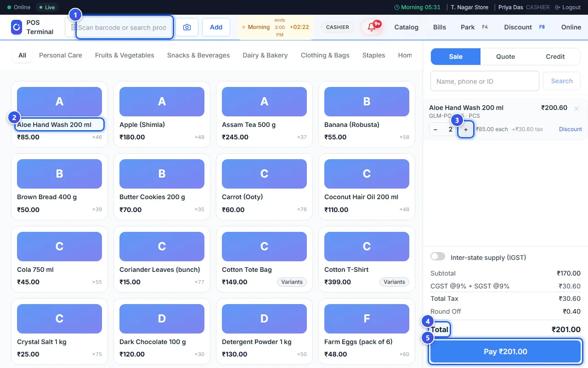588x368 pixels.
Task: Decrease Aloe Hand Wash quantity
Action: [435, 129]
